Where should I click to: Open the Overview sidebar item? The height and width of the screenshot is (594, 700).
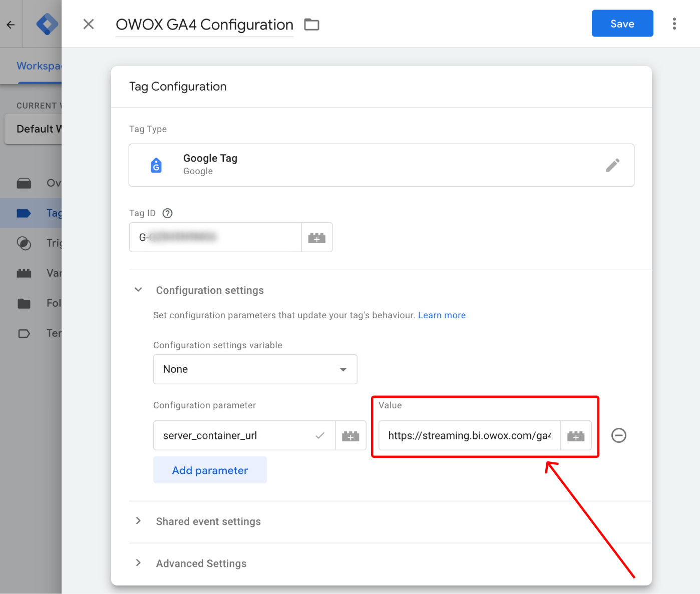pos(31,183)
